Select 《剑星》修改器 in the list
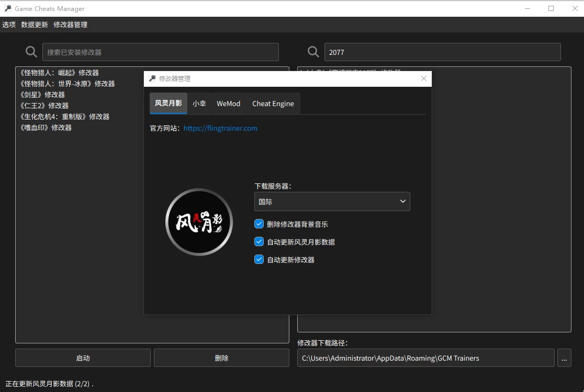The image size is (584, 392). coord(42,95)
